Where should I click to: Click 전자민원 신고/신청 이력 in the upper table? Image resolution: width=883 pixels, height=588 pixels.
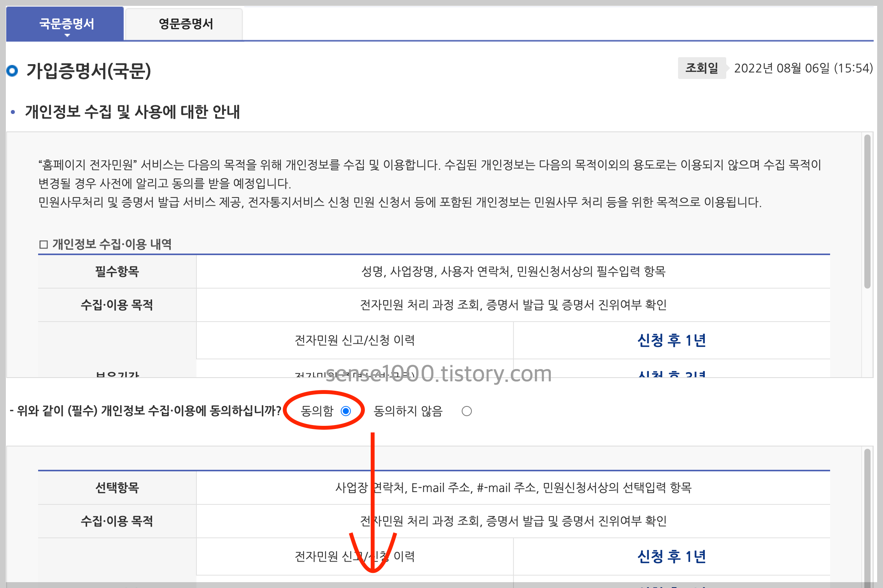354,340
